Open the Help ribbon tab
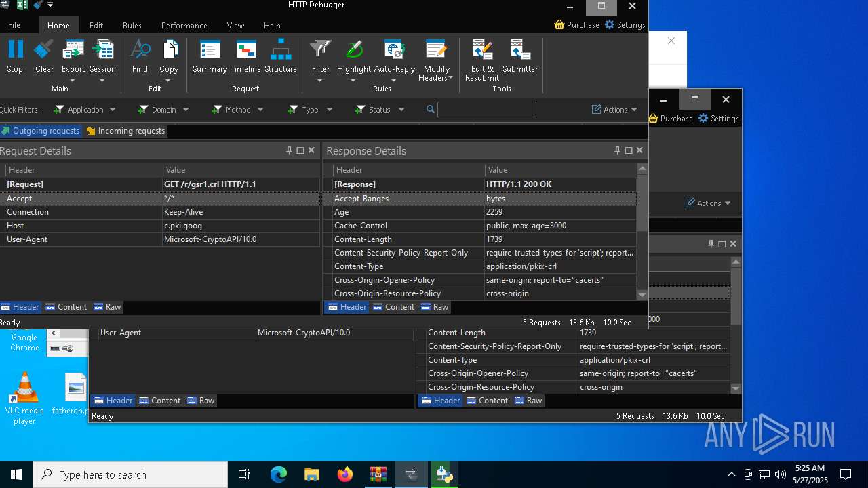Viewport: 868px width, 488px height. pos(272,26)
